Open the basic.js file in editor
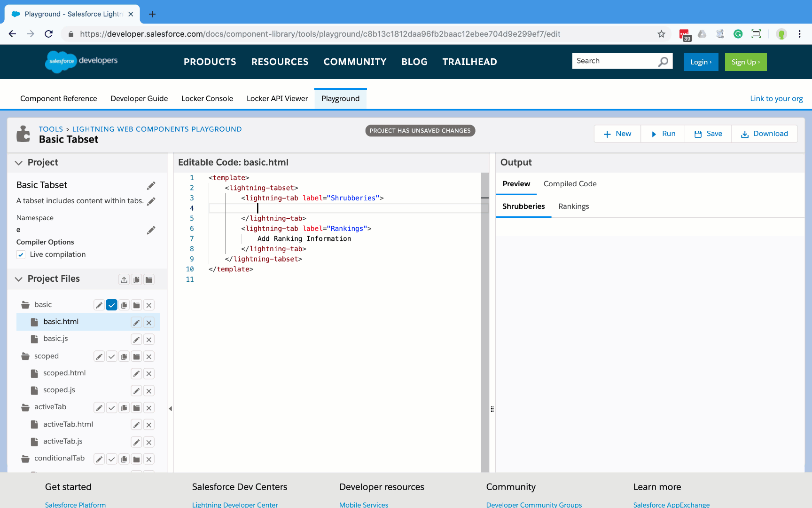Image resolution: width=812 pixels, height=508 pixels. point(55,339)
